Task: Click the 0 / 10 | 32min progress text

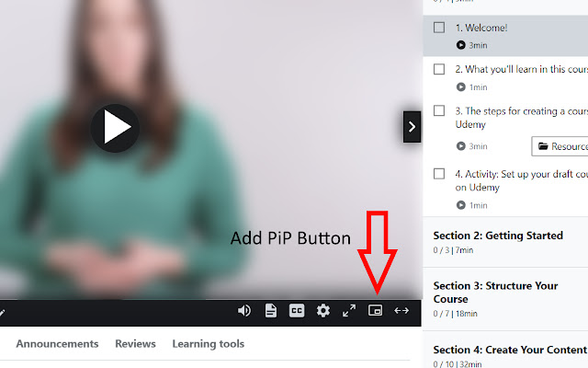Action: (458, 364)
